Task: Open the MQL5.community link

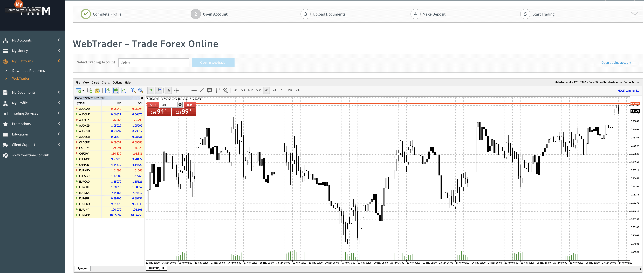Action: [x=628, y=91]
